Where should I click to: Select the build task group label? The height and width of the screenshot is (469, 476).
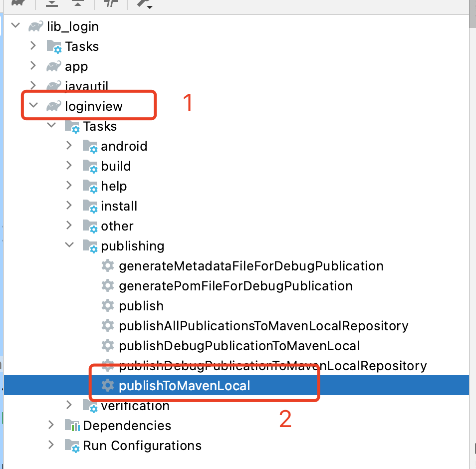(x=116, y=166)
